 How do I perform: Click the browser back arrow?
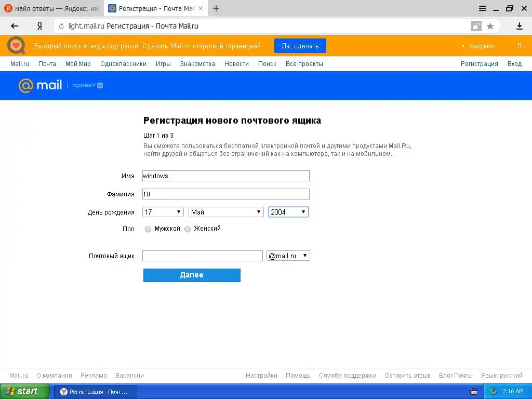[x=15, y=26]
